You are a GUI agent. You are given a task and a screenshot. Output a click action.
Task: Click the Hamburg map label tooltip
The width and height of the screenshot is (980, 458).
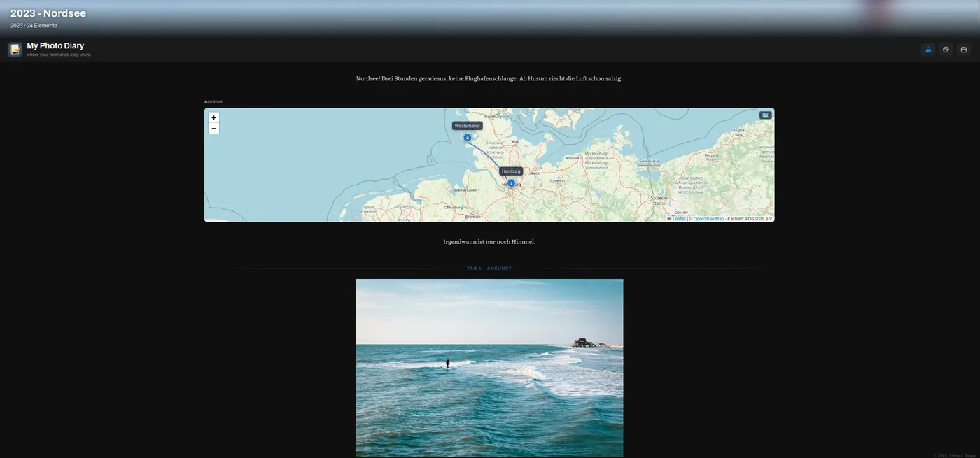(x=511, y=171)
